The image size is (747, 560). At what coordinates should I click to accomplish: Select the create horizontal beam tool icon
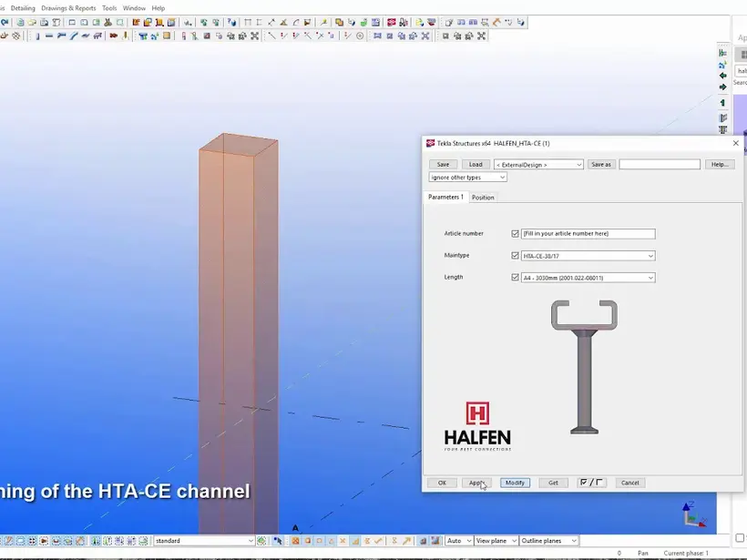(49, 36)
